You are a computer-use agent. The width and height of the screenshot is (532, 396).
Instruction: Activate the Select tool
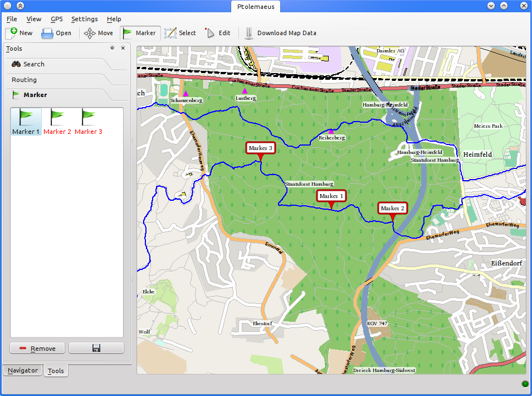pyautogui.click(x=180, y=33)
